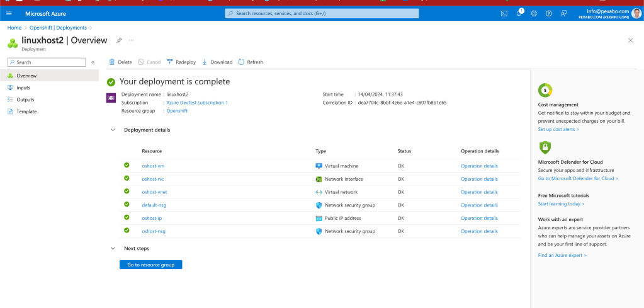Viewport: 644px width, 308px height.
Task: Click the default-nsg security group shield icon
Action: 319,205
